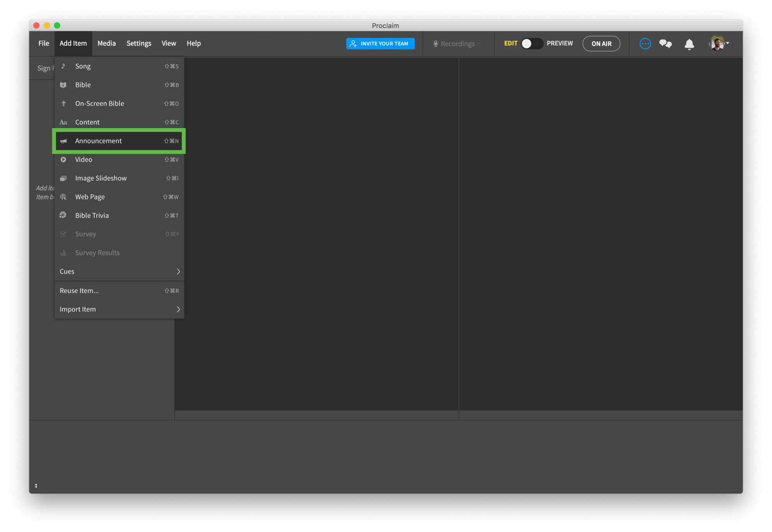Click the "Image Slideshow" label
772x532 pixels.
[x=101, y=178]
